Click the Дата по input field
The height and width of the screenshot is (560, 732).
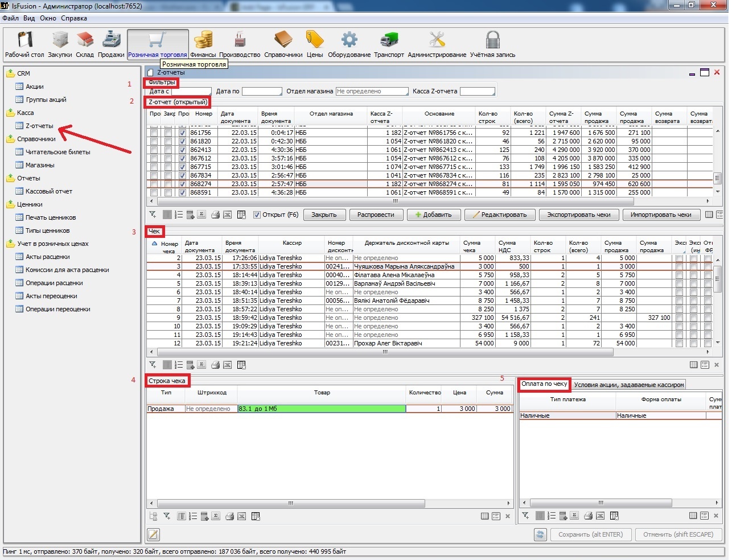coord(262,92)
